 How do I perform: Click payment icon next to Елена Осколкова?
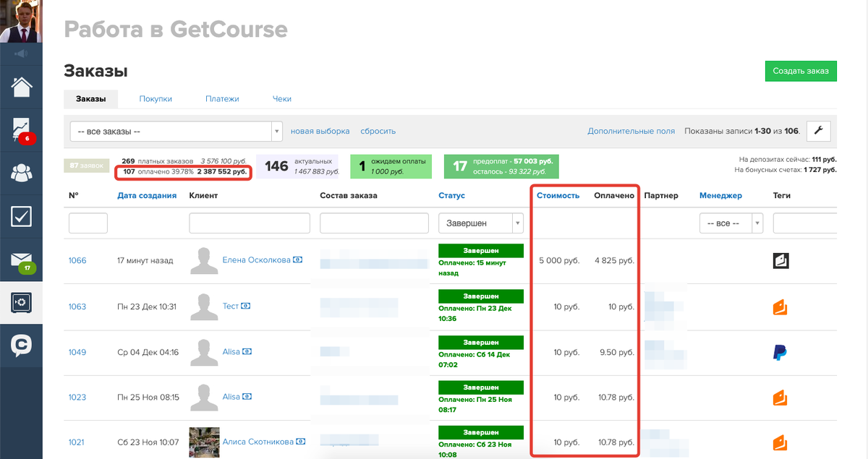(x=298, y=259)
